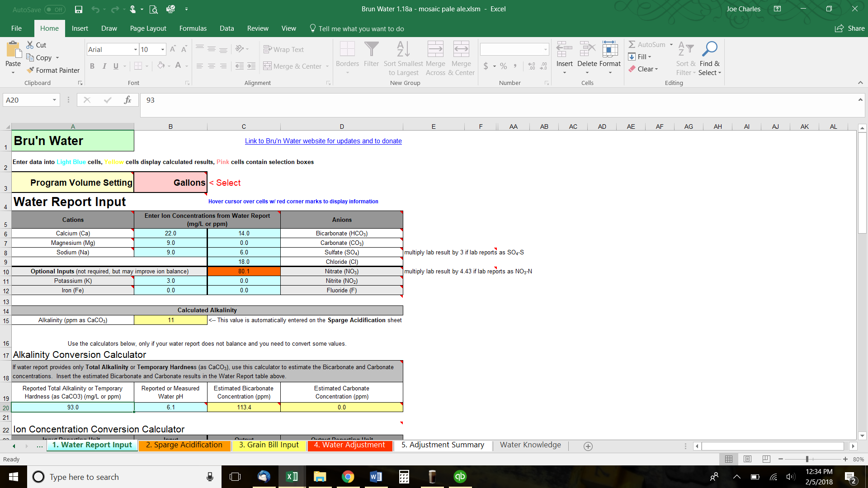This screenshot has width=868, height=488.
Task: Click the Decrease Indent icon
Action: click(240, 66)
